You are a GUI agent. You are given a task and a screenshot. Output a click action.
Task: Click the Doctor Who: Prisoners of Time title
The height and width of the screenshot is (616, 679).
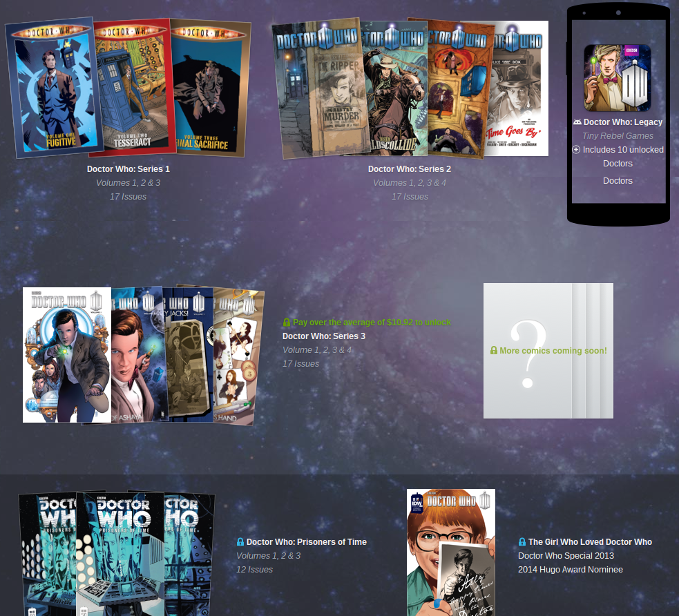click(x=307, y=542)
